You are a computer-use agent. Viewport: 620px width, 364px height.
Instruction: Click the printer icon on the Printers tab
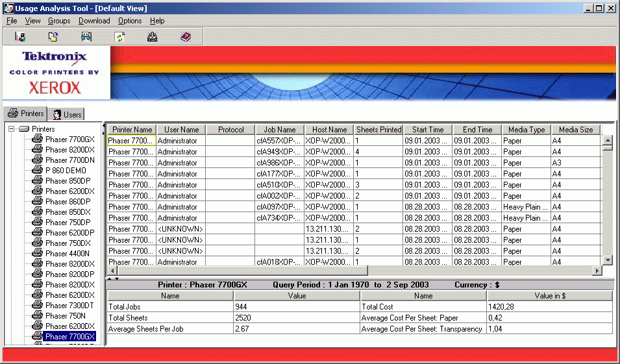(x=13, y=114)
